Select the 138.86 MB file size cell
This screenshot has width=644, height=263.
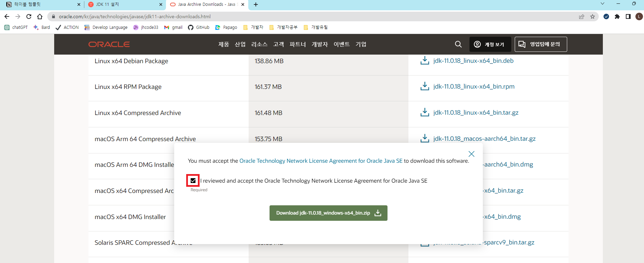click(x=269, y=61)
